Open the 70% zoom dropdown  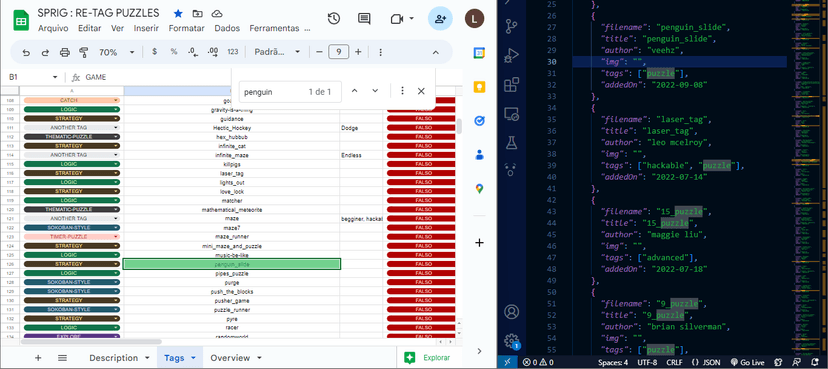117,52
